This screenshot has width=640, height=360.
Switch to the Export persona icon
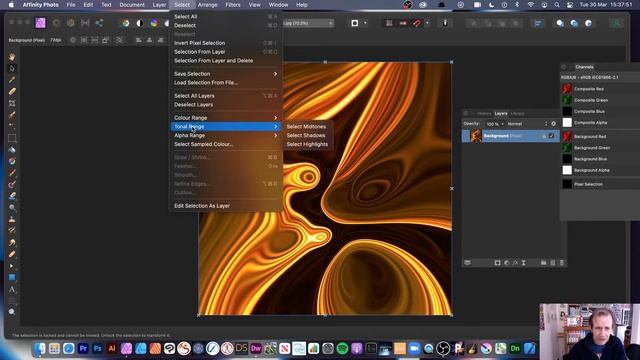click(99, 23)
